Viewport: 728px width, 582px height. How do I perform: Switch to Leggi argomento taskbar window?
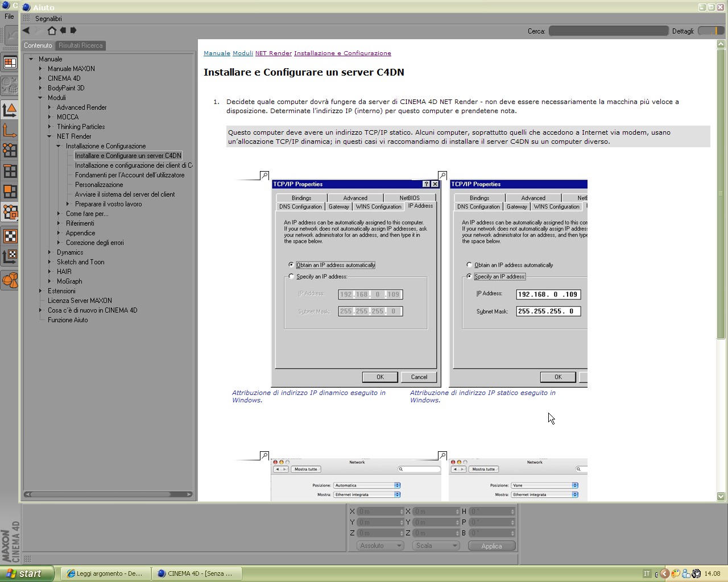click(x=104, y=573)
